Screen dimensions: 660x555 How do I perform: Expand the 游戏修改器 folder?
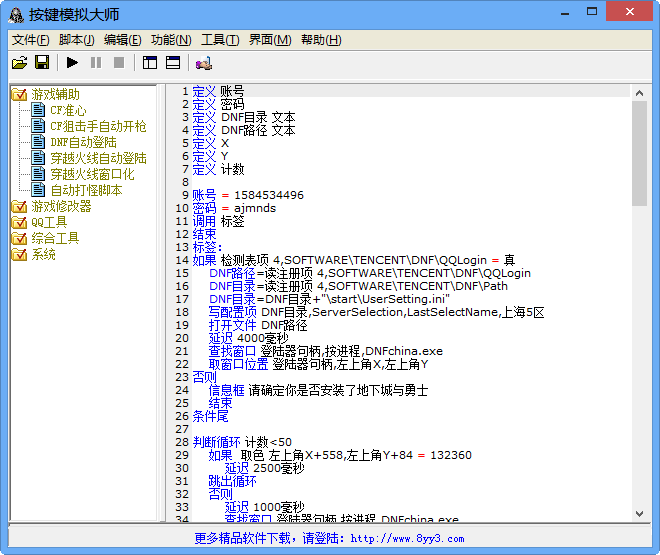click(x=61, y=206)
